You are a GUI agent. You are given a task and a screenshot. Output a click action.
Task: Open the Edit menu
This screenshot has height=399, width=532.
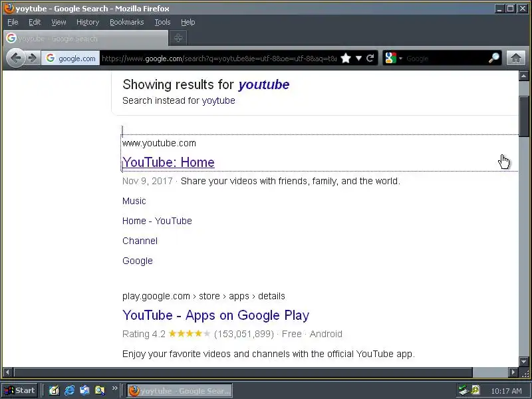(35, 22)
